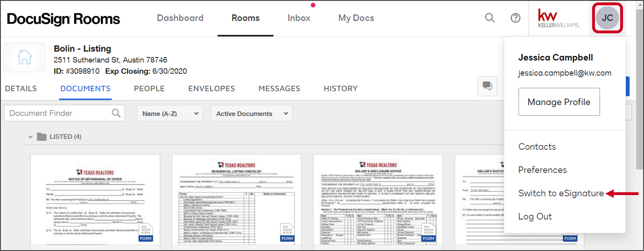Click Log Out in the user menu
644x251 pixels.
535,216
